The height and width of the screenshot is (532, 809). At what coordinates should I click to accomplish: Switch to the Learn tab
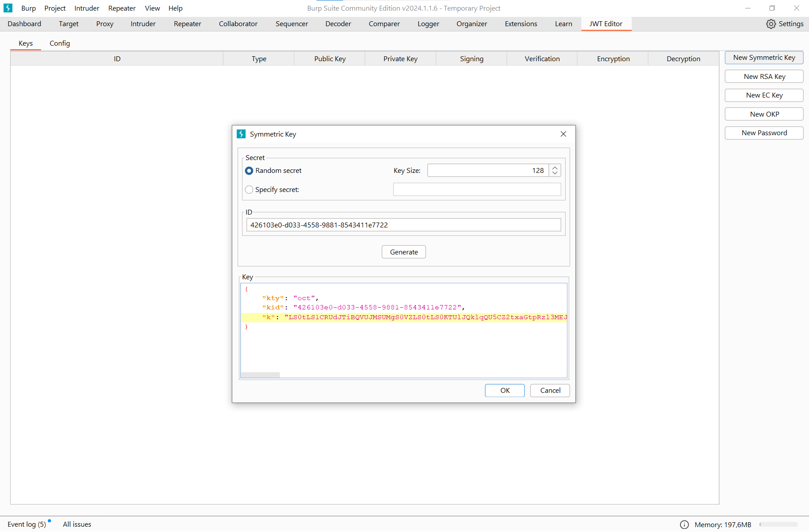click(563, 24)
